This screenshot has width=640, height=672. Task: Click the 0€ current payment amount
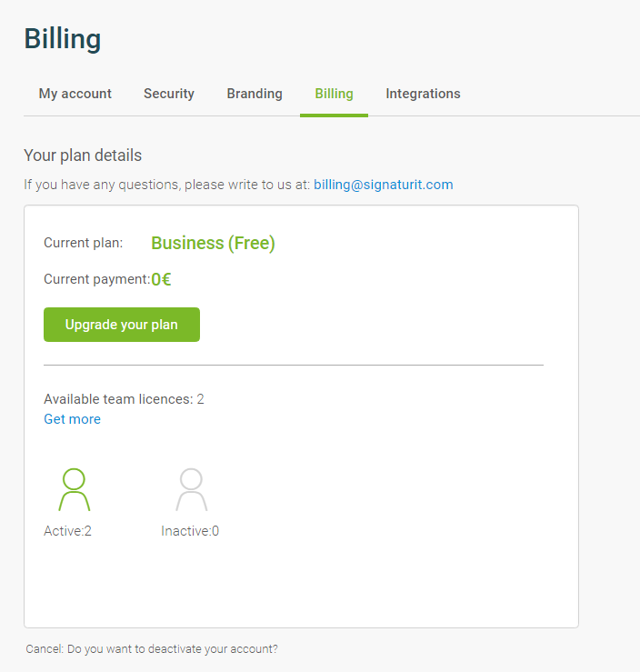click(x=161, y=279)
